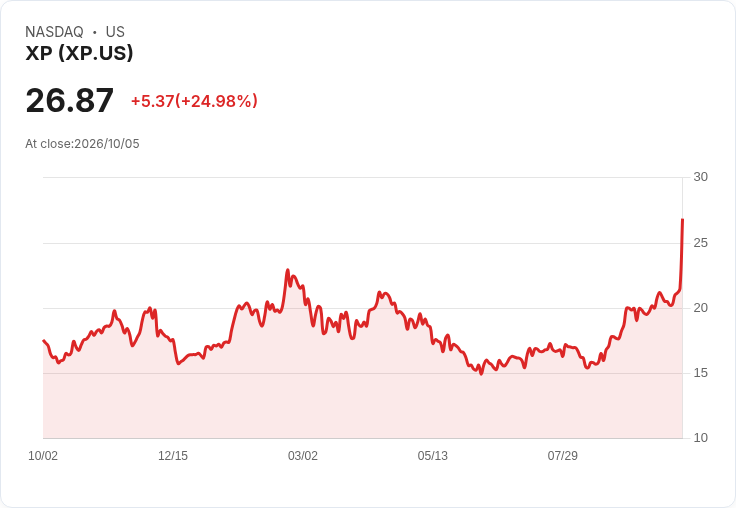This screenshot has width=736, height=508.
Task: Click the 07/29 x-axis date label
Action: [x=562, y=456]
